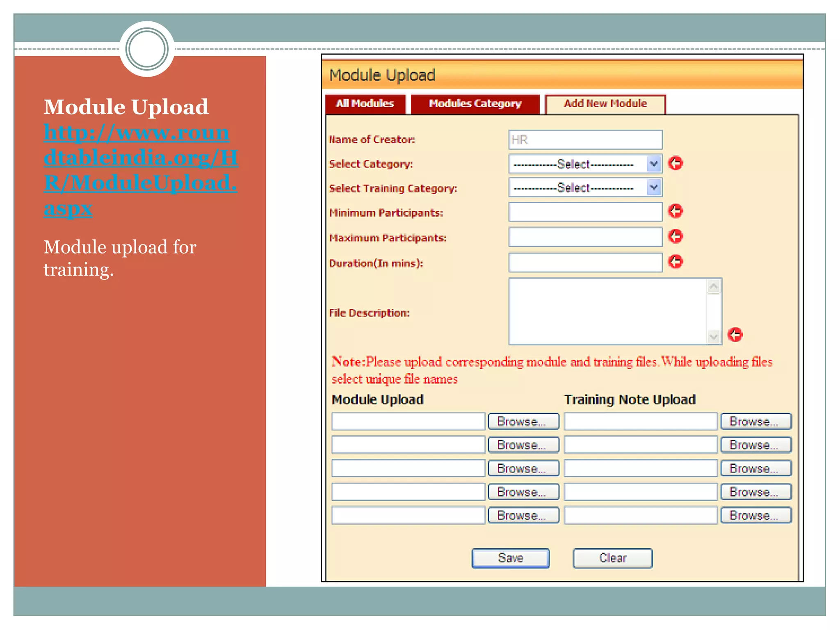Click fifth Training Note Upload file path field

(641, 515)
